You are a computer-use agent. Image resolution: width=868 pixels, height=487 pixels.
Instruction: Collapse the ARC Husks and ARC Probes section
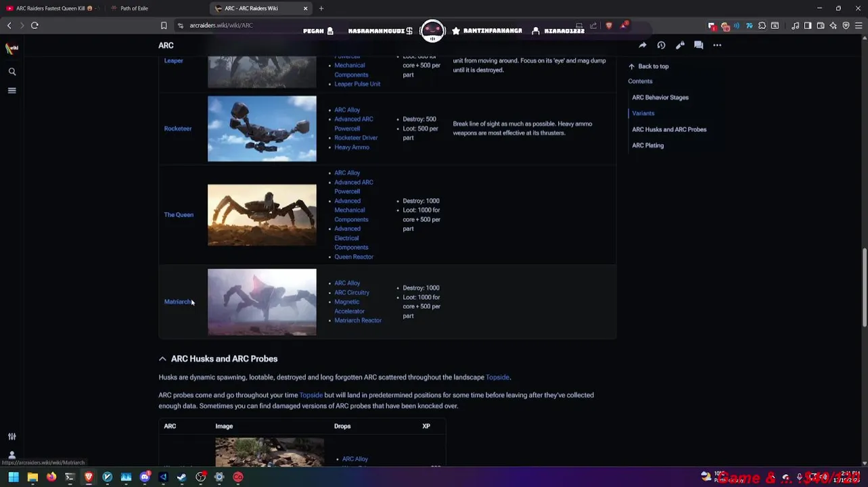(x=162, y=359)
